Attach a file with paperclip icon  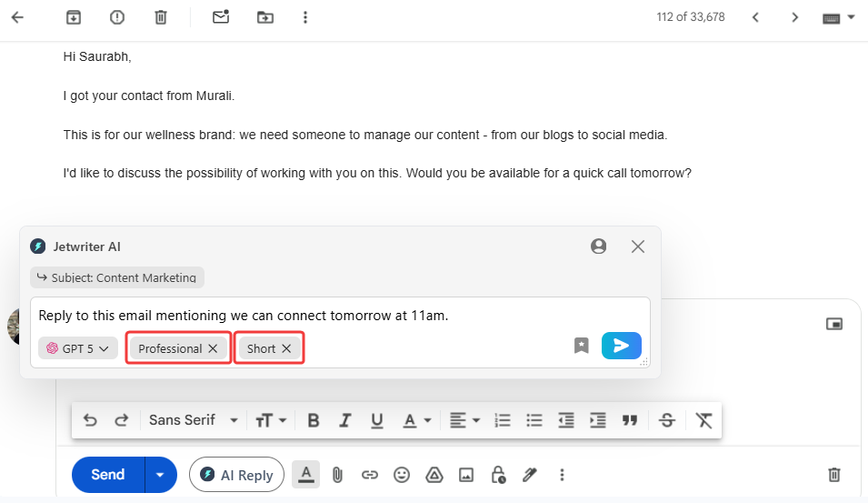(337, 475)
